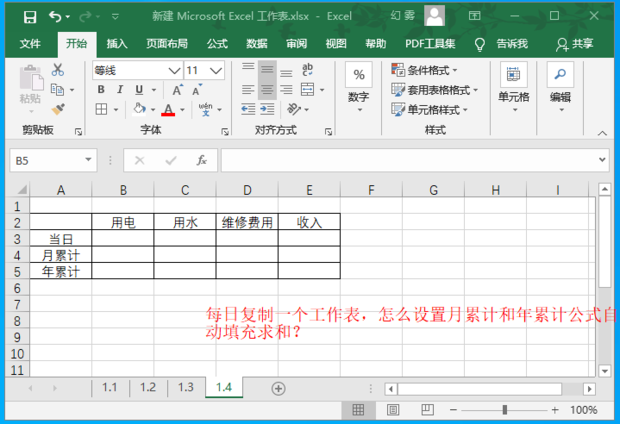The image size is (620, 424).
Task: Switch to Page Layout view icon
Action: coord(393,410)
